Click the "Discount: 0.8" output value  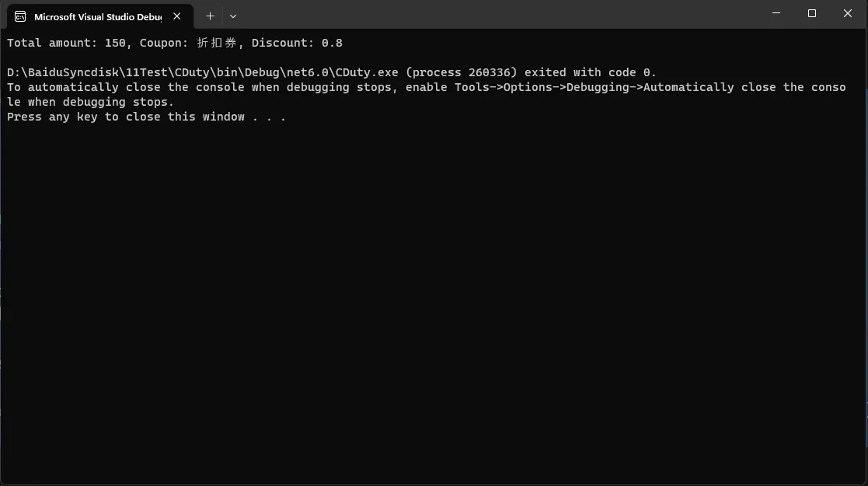(x=297, y=43)
